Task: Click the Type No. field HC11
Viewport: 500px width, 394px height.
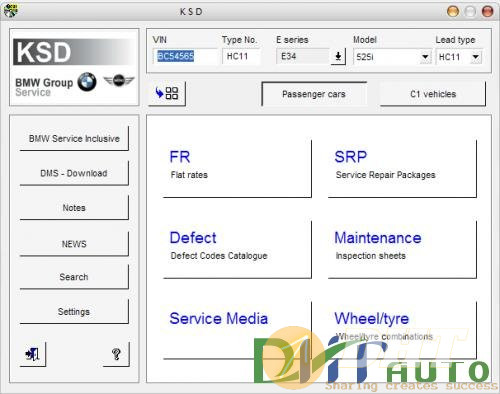Action: tap(241, 56)
